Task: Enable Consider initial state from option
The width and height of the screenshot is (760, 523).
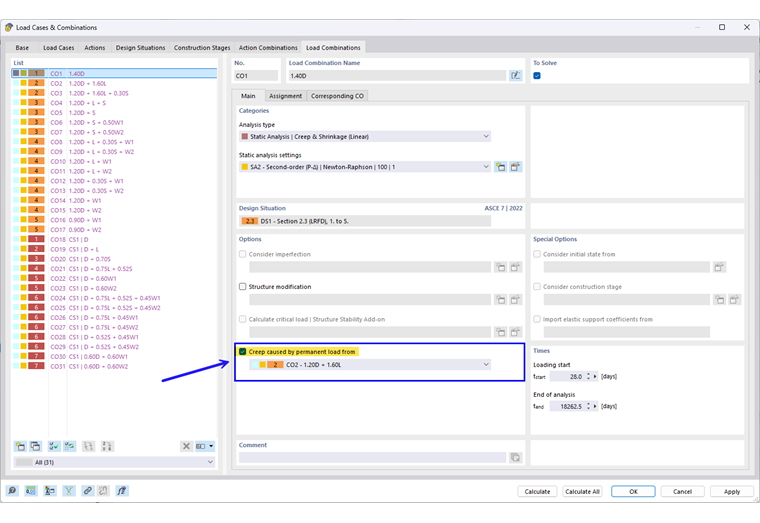Action: (537, 254)
